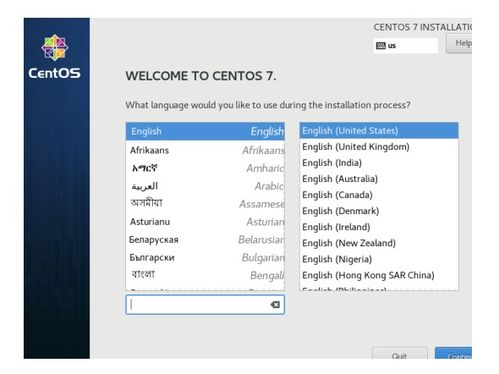The height and width of the screenshot is (374, 499).
Task: Select English (New Zealand) locale
Action: pos(379,243)
